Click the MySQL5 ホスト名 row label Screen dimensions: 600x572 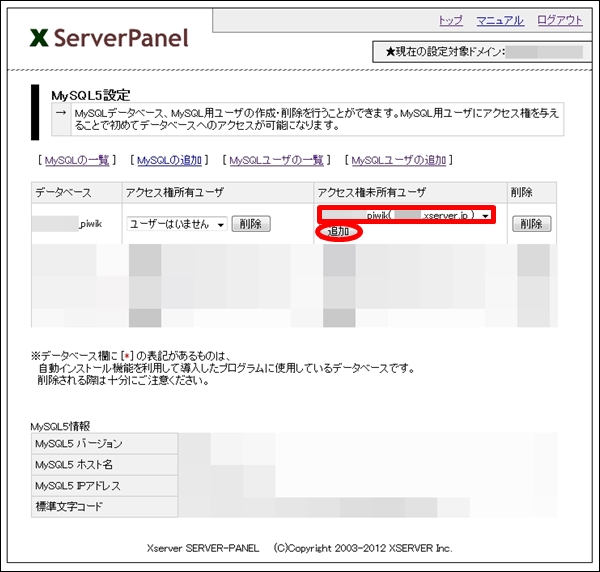pos(104,464)
